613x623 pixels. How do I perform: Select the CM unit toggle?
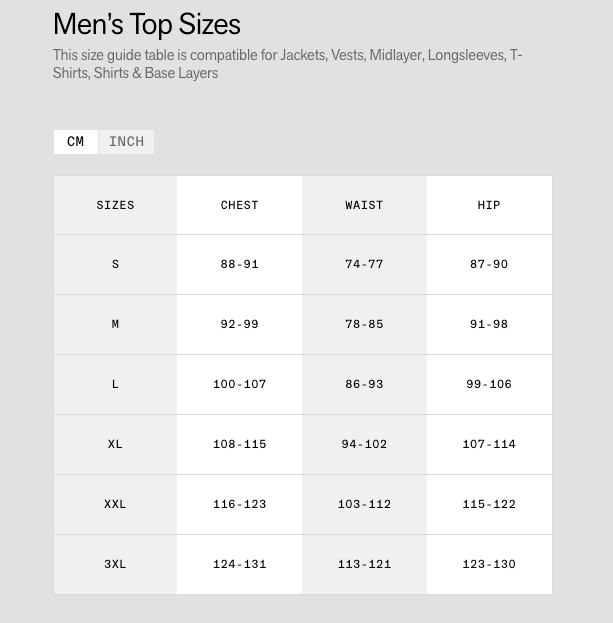click(x=76, y=142)
